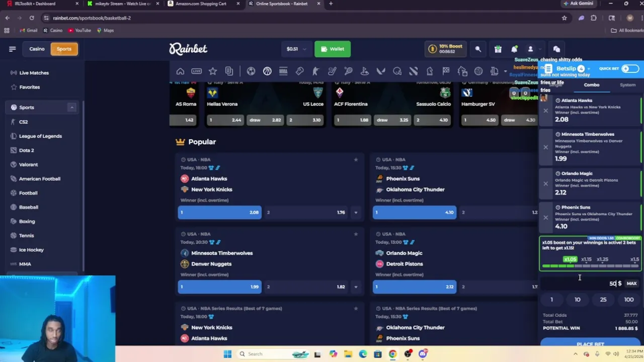The height and width of the screenshot is (362, 644).
Task: Remove Phoenix Suns from betslip
Action: (545, 217)
